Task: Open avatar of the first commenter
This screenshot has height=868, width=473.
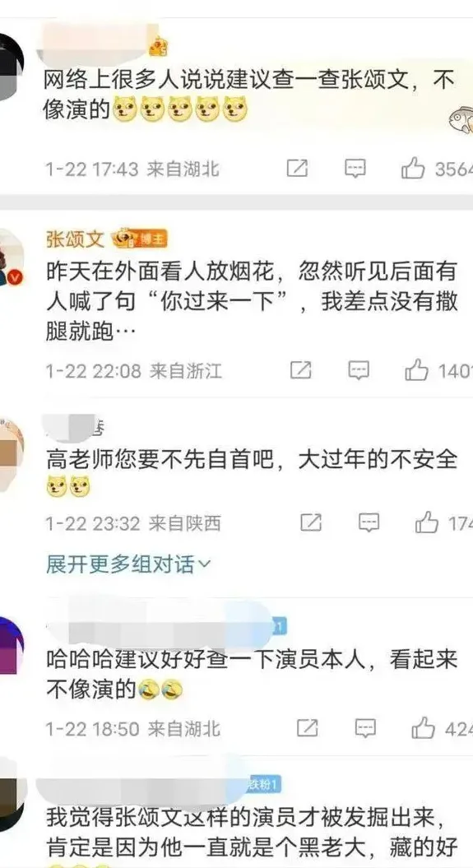Action: (11, 67)
